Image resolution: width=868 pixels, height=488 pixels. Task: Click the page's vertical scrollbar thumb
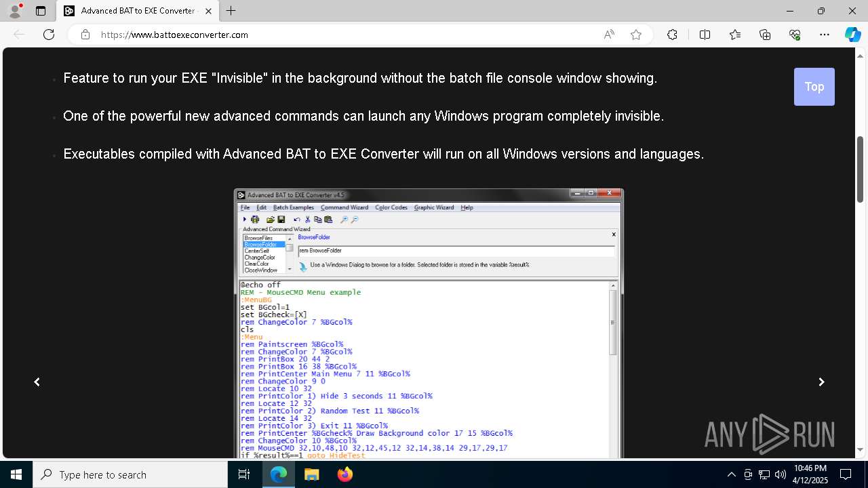tap(861, 169)
